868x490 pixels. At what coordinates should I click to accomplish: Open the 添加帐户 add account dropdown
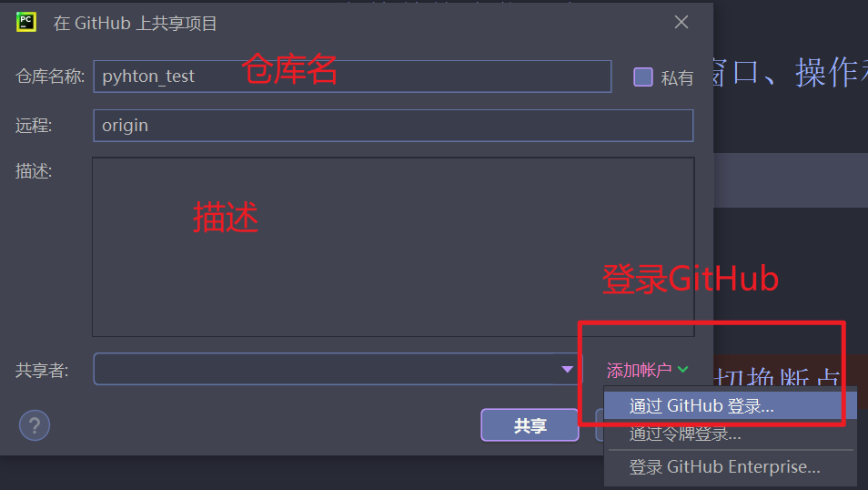point(647,370)
